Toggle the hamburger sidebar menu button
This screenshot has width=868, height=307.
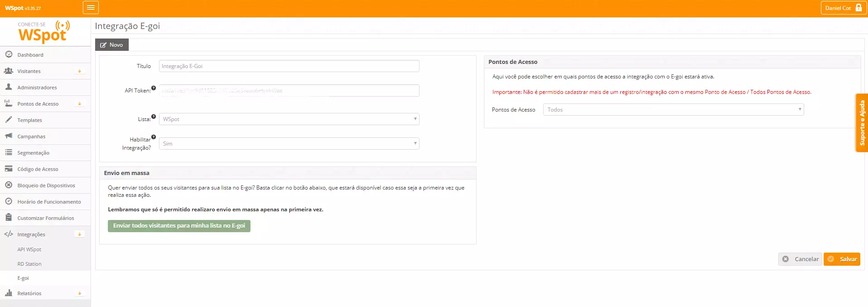pos(91,8)
